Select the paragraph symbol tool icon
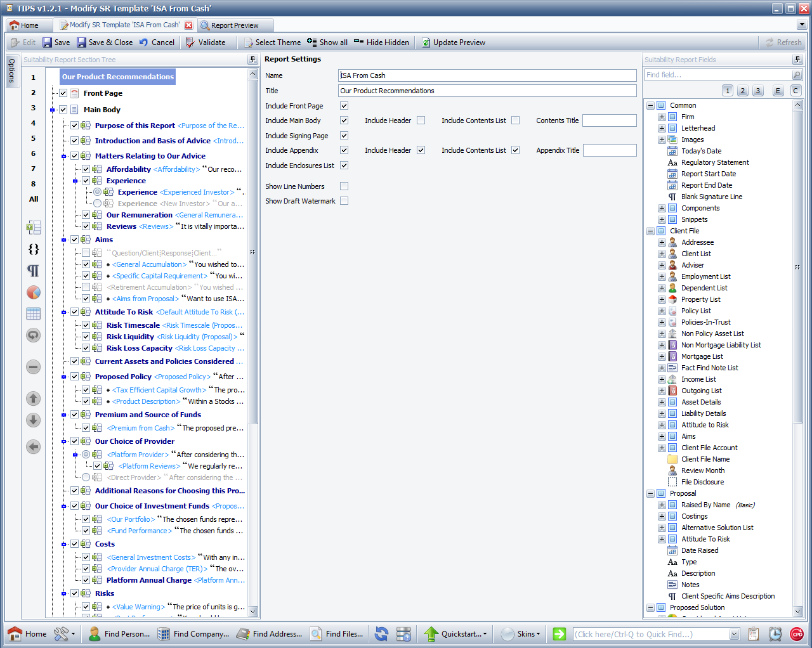812x648 pixels. 34,271
